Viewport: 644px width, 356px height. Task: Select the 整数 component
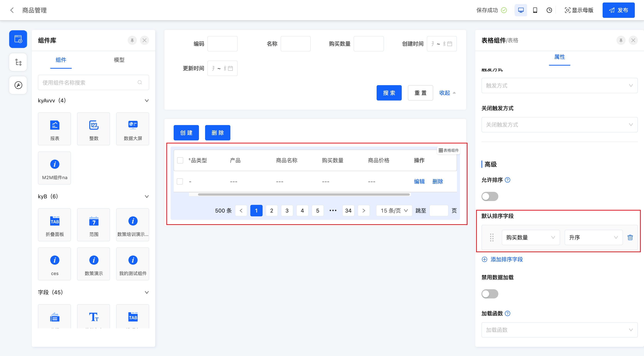tap(94, 129)
